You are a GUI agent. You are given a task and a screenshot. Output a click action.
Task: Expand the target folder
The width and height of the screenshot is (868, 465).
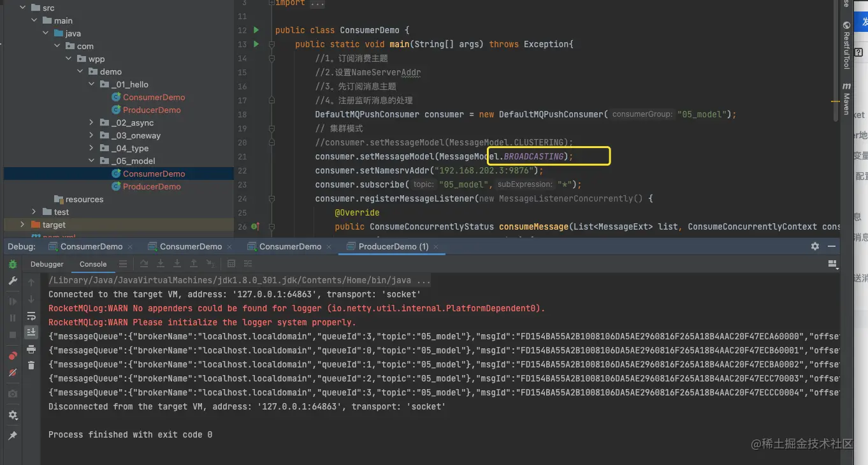(x=23, y=225)
